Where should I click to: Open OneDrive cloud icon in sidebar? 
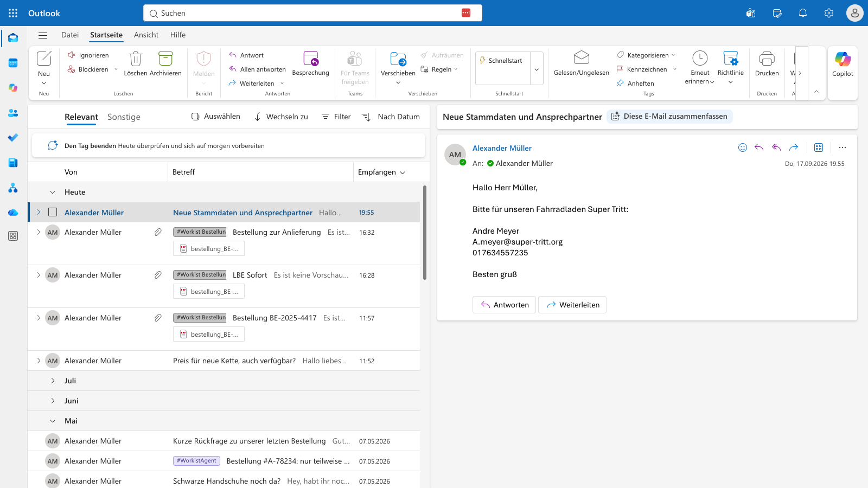pyautogui.click(x=13, y=213)
